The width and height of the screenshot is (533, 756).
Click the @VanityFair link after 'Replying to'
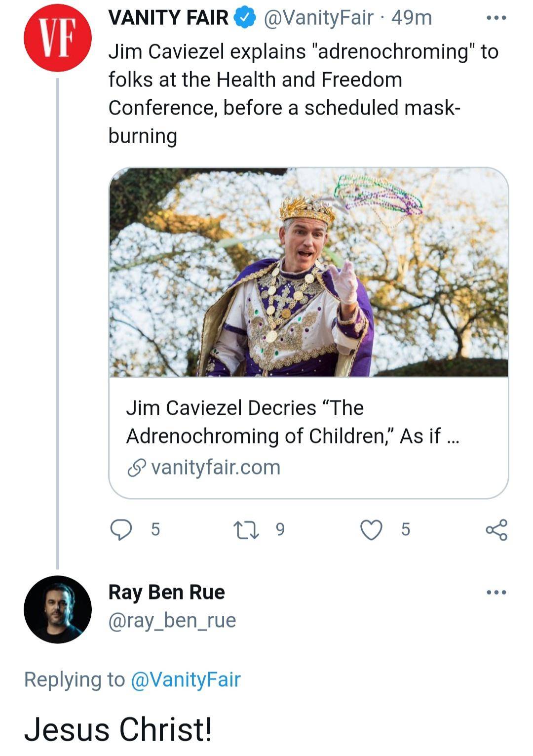point(186,679)
